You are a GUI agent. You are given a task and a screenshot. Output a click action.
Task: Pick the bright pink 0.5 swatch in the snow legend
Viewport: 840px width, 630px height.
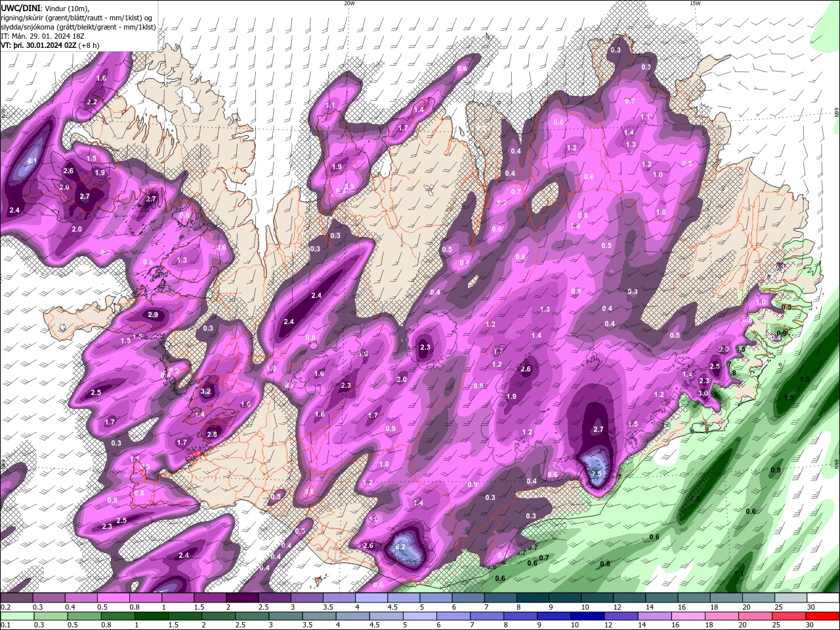point(113,598)
